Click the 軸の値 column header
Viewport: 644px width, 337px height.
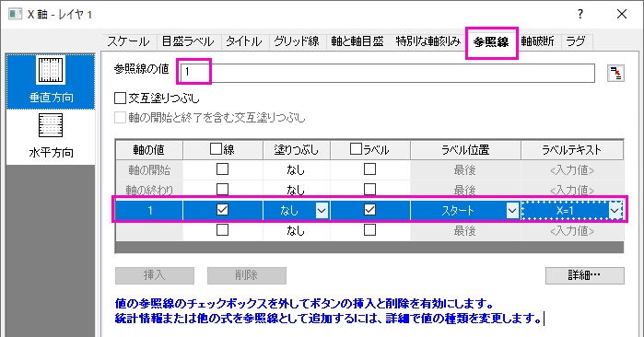click(x=149, y=150)
